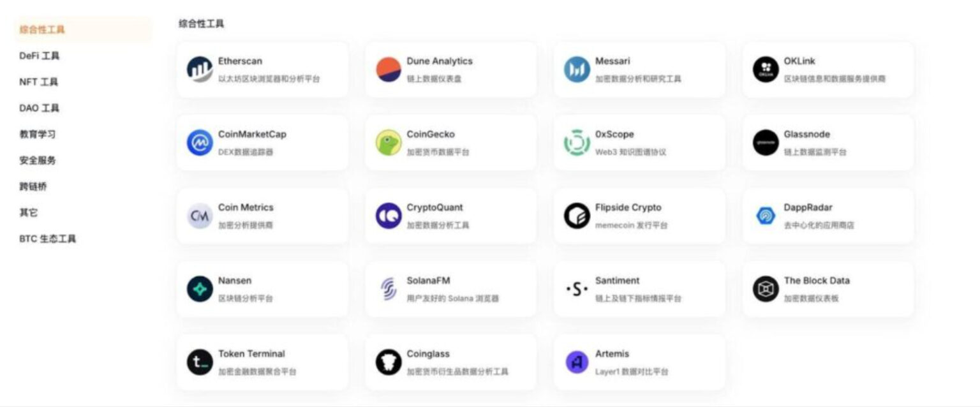Select the NFT 工具 sidebar entry
Viewport: 980px width, 407px height.
(x=37, y=82)
